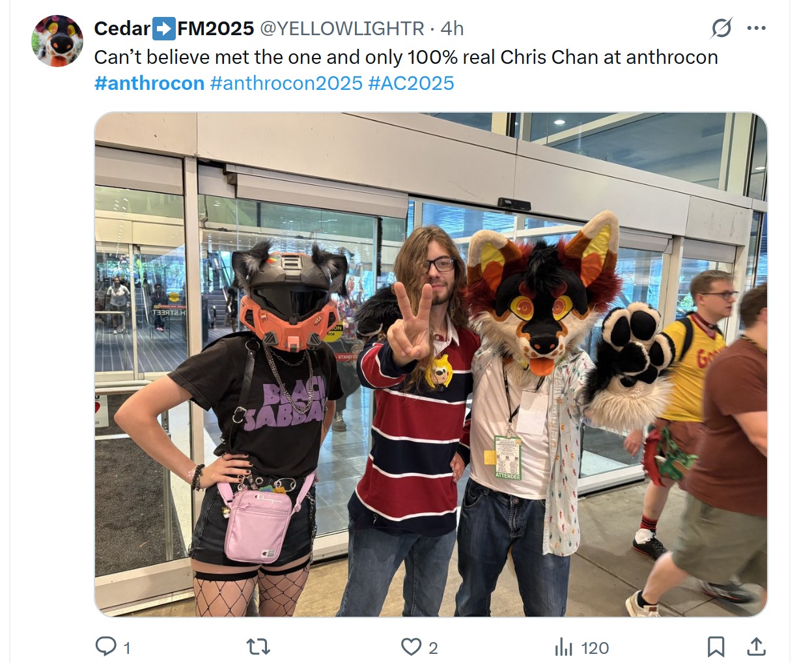View post analytics bar chart icon
This screenshot has height=663, width=812.
(x=563, y=647)
